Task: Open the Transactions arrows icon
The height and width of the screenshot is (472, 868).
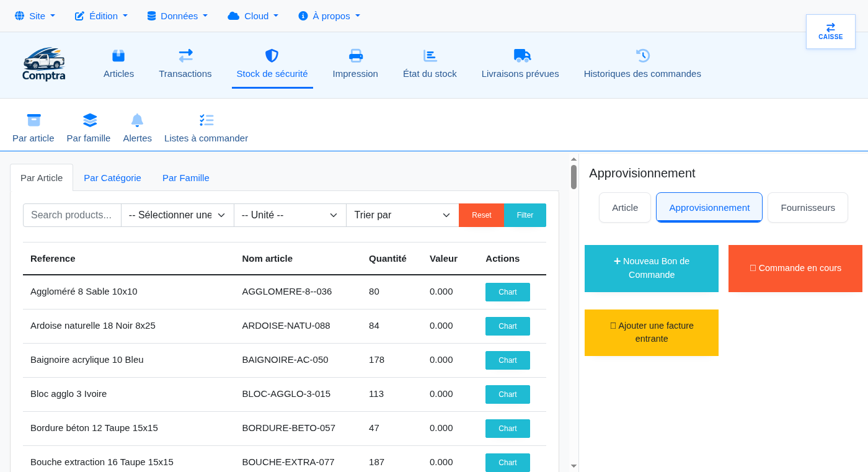Action: [185, 56]
